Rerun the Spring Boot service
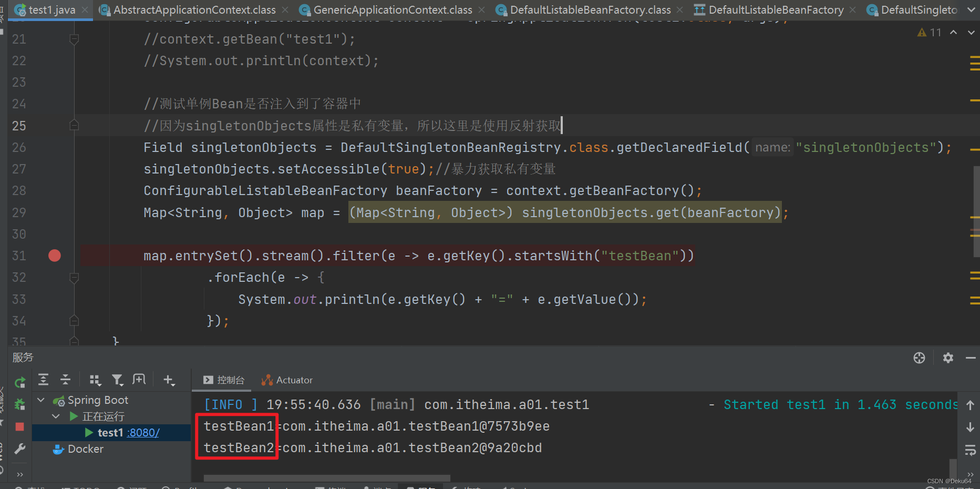Viewport: 980px width, 489px height. point(20,383)
